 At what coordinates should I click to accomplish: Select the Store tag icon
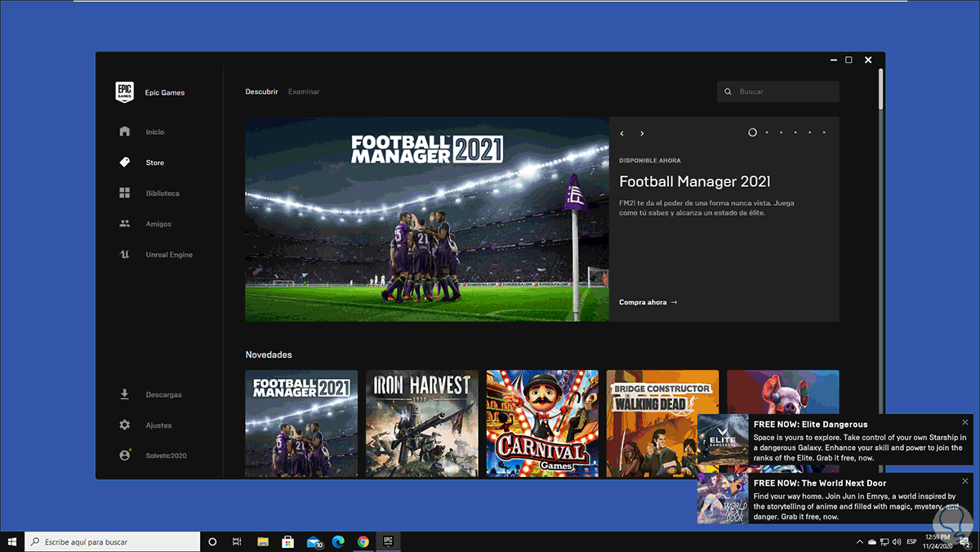[124, 162]
